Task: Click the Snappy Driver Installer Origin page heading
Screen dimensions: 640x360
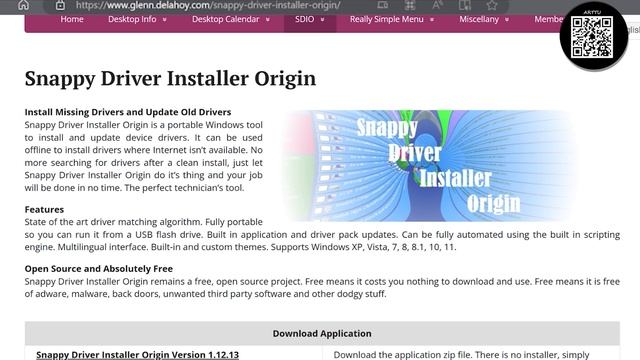Action: 170,78
